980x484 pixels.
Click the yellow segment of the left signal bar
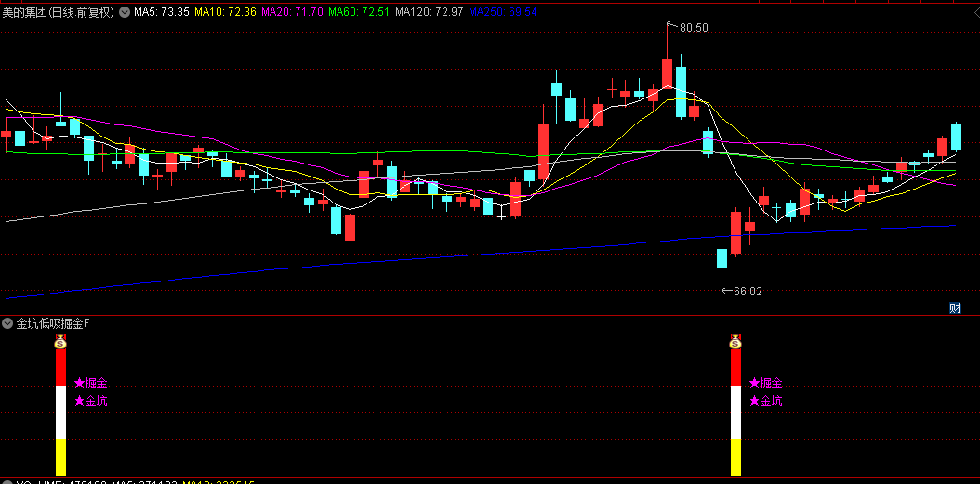click(x=60, y=457)
